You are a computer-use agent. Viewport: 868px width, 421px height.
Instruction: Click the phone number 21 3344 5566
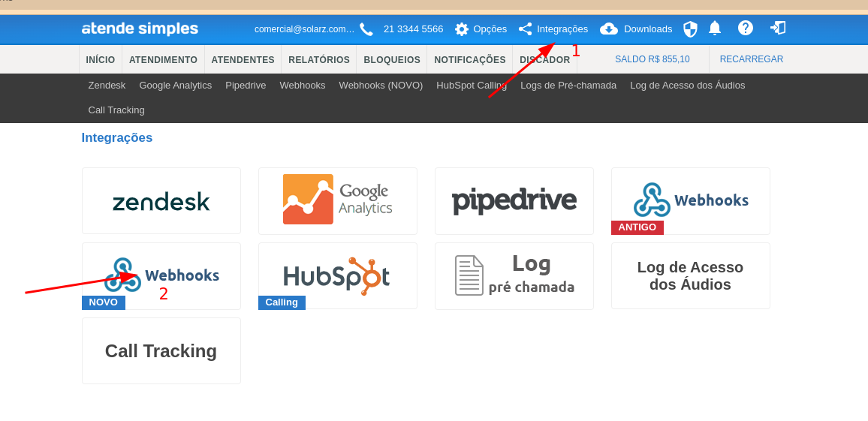[414, 29]
